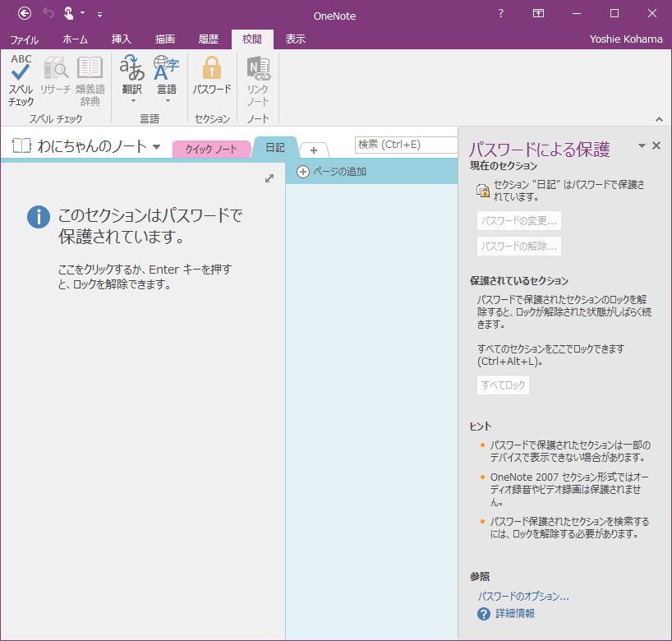Click the リサーチ research icon
Image resolution: width=672 pixels, height=641 pixels.
pos(55,75)
